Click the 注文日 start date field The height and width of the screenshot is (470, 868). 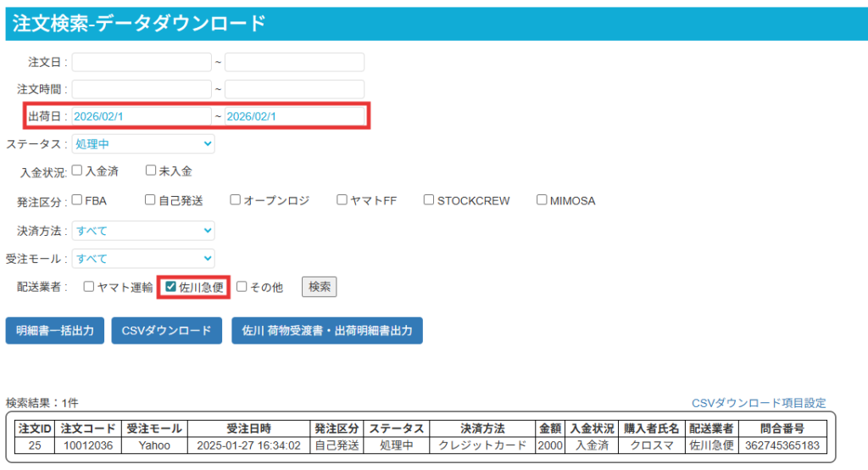tap(142, 62)
